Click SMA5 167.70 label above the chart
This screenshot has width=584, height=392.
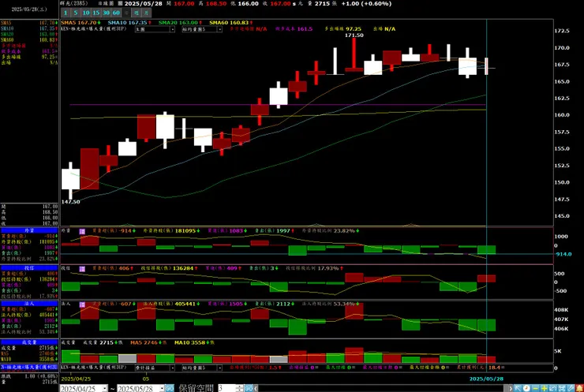(80, 23)
